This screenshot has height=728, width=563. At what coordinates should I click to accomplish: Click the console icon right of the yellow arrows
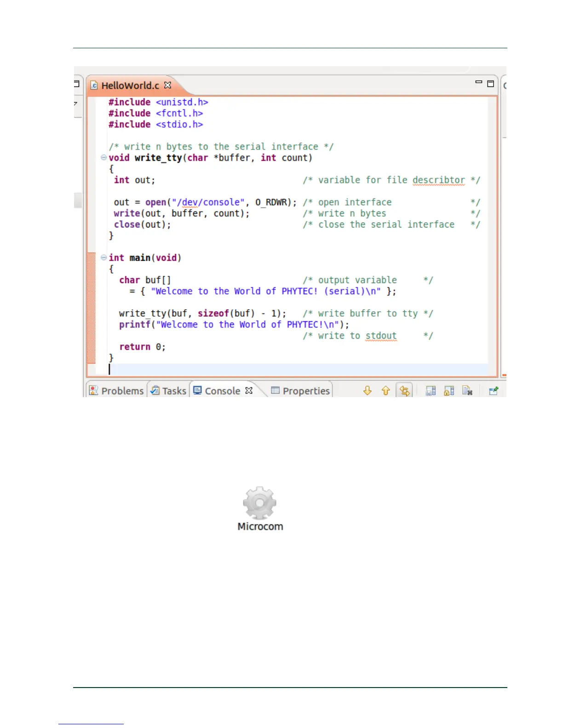(x=431, y=391)
